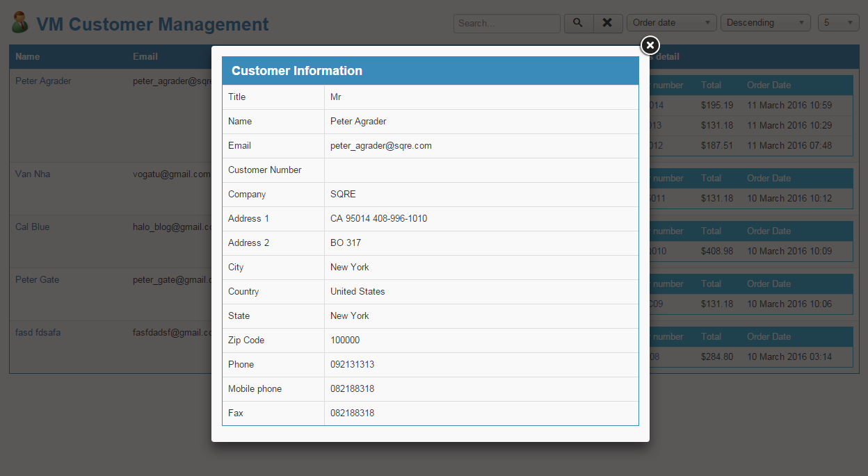This screenshot has height=476, width=868.
Task: Click the Mobile phone value 082188318
Action: coord(352,388)
